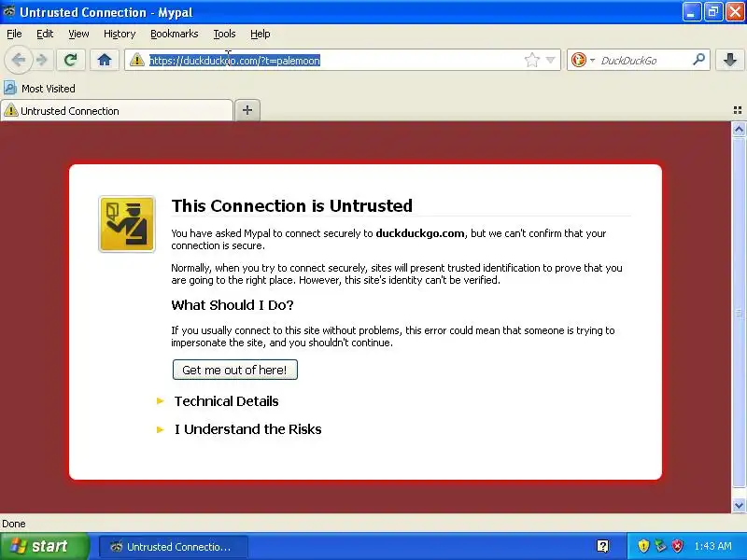This screenshot has width=747, height=560.
Task: Show all tabs grid icon
Action: (x=737, y=110)
